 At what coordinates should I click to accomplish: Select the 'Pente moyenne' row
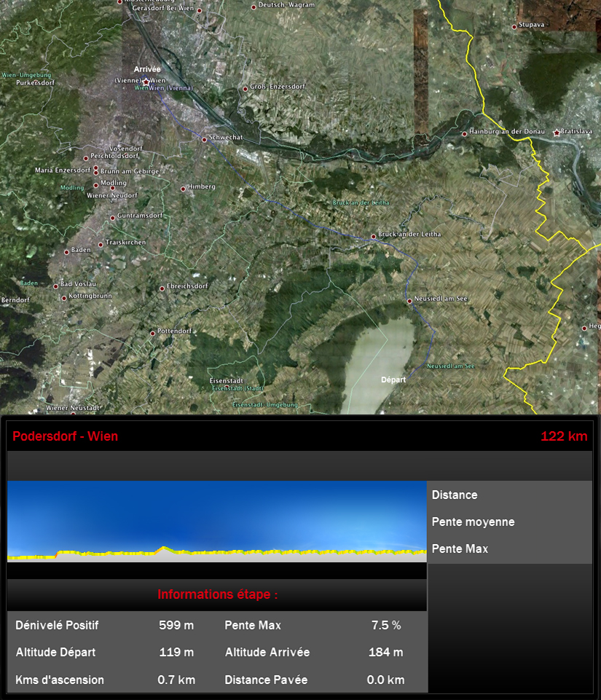(x=509, y=522)
